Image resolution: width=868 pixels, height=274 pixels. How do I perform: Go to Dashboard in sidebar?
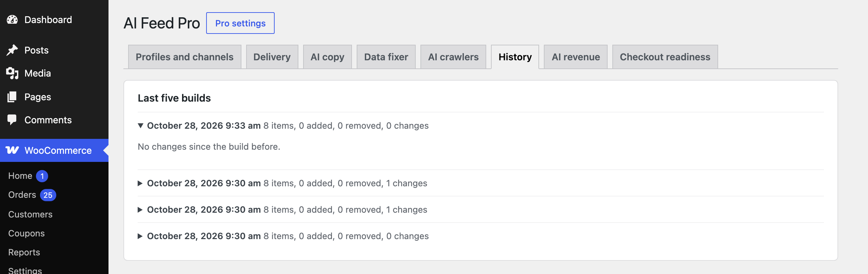[54, 20]
